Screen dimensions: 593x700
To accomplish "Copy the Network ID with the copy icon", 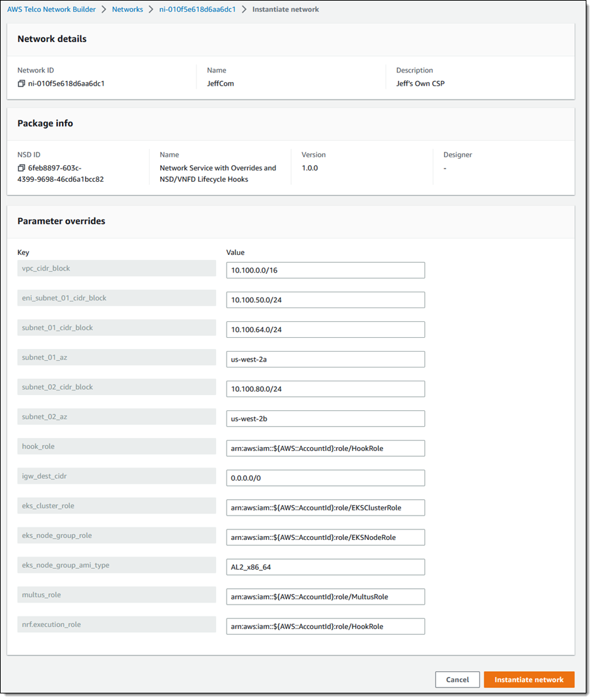I will pos(21,84).
